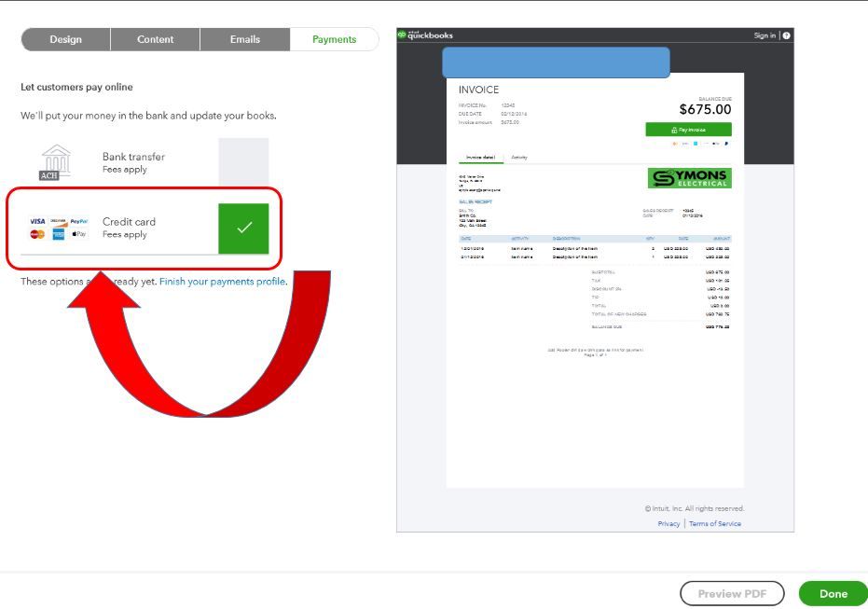Click the Apple Pay logo

pos(79,234)
